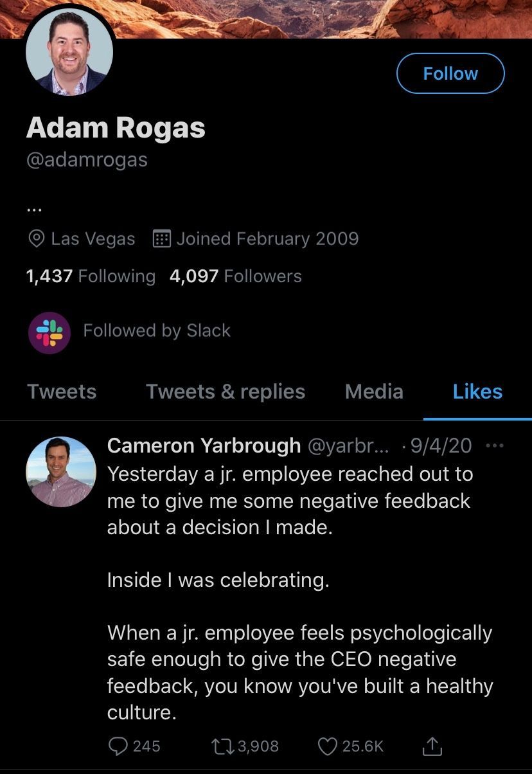
Task: Click the Las Vegas location pin icon
Action: pyautogui.click(x=37, y=239)
